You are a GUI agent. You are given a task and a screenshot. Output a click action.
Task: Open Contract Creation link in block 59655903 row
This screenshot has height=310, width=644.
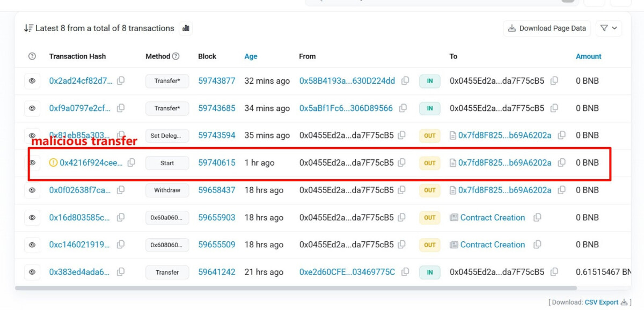point(493,217)
